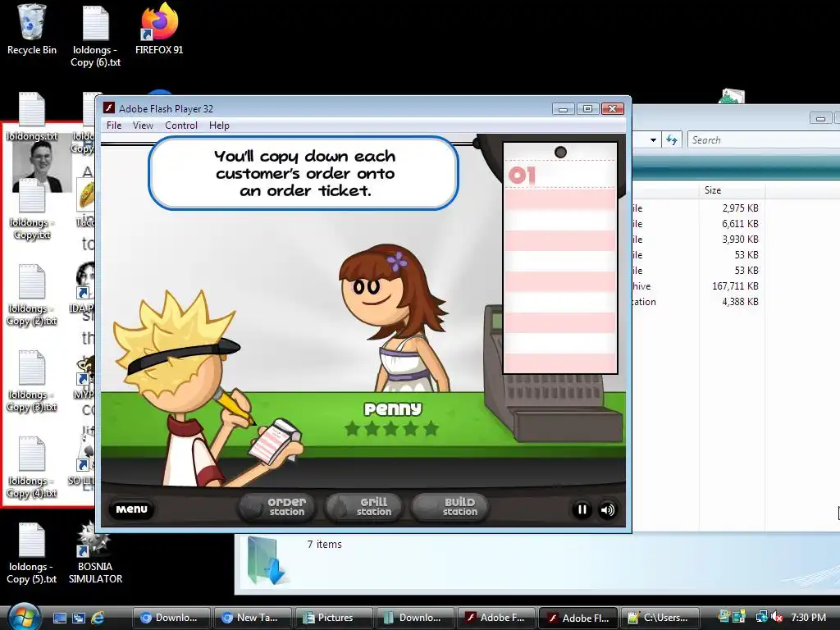This screenshot has width=840, height=630.
Task: Open the Control menu in Flash Player
Action: [181, 126]
